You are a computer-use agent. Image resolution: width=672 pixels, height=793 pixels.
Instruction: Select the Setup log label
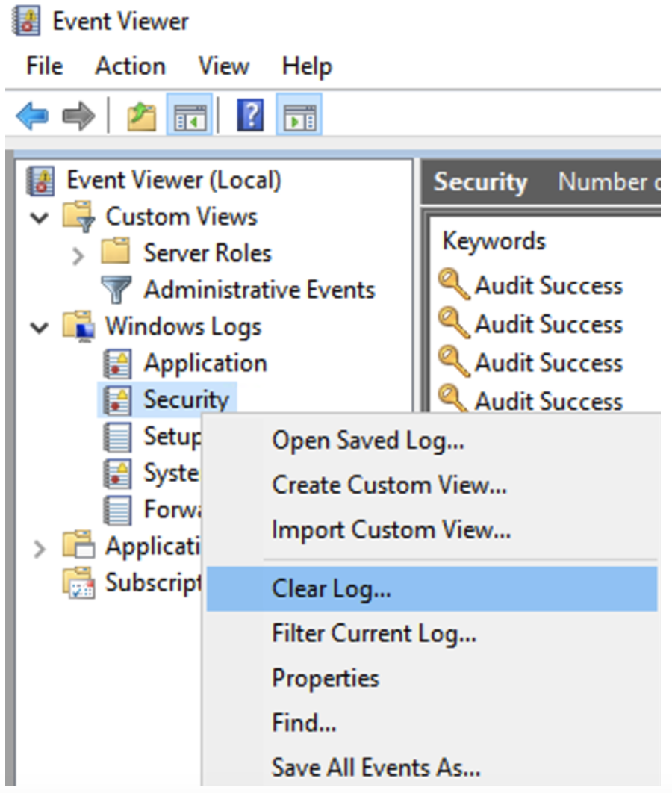click(x=172, y=437)
